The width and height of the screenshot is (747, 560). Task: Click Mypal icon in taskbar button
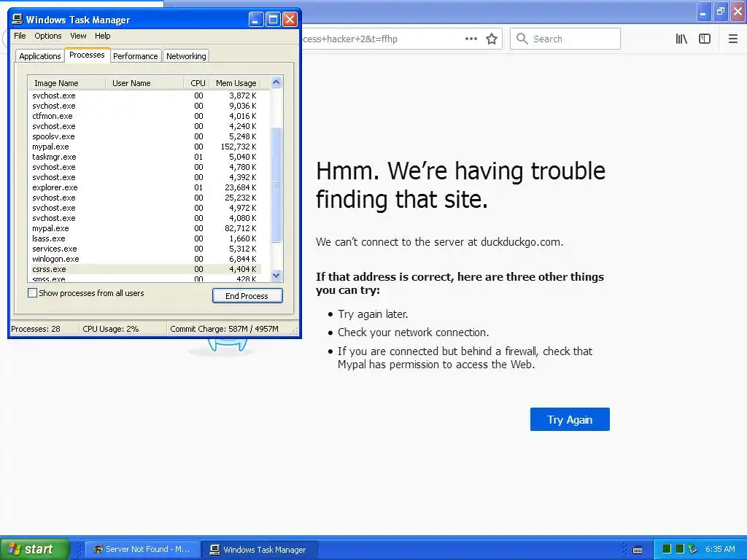click(98, 549)
